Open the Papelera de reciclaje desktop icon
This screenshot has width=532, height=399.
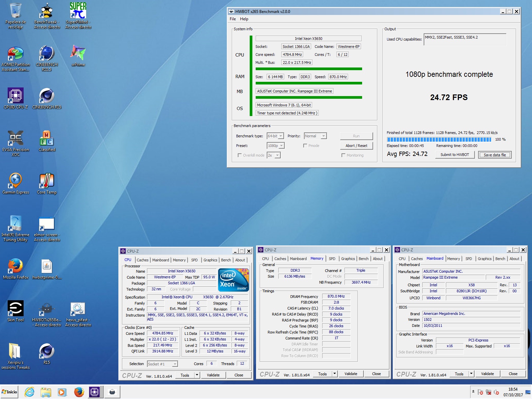pyautogui.click(x=15, y=16)
